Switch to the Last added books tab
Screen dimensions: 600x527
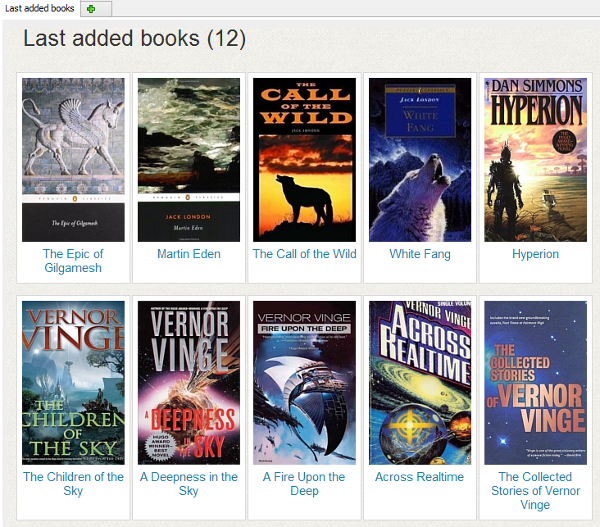pyautogui.click(x=40, y=8)
